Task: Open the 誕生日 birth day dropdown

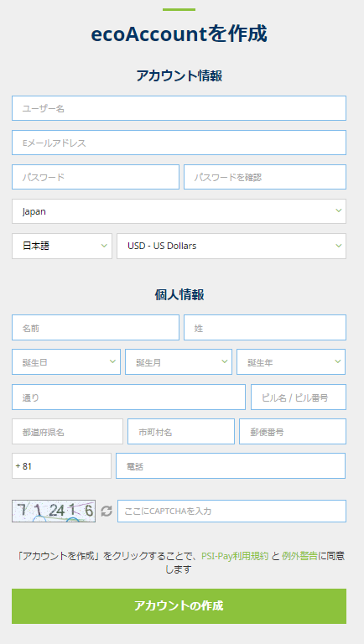Action: [66, 362]
